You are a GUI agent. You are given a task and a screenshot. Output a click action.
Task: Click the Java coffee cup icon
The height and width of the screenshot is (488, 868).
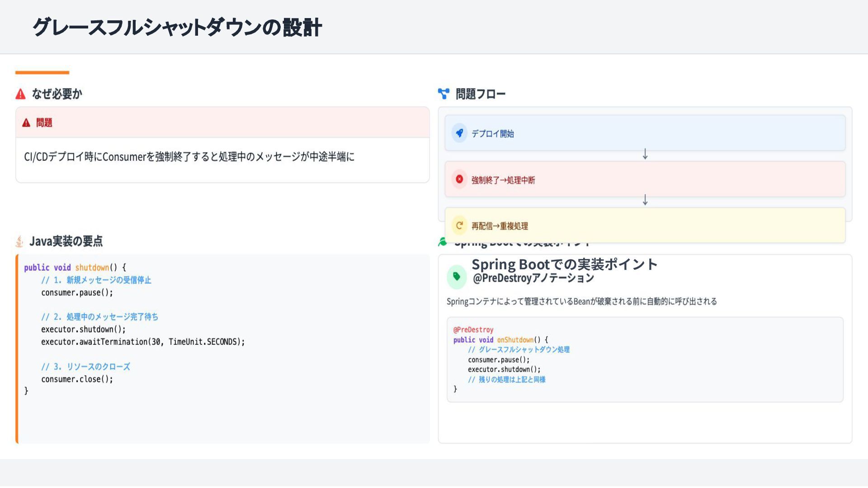tap(19, 241)
